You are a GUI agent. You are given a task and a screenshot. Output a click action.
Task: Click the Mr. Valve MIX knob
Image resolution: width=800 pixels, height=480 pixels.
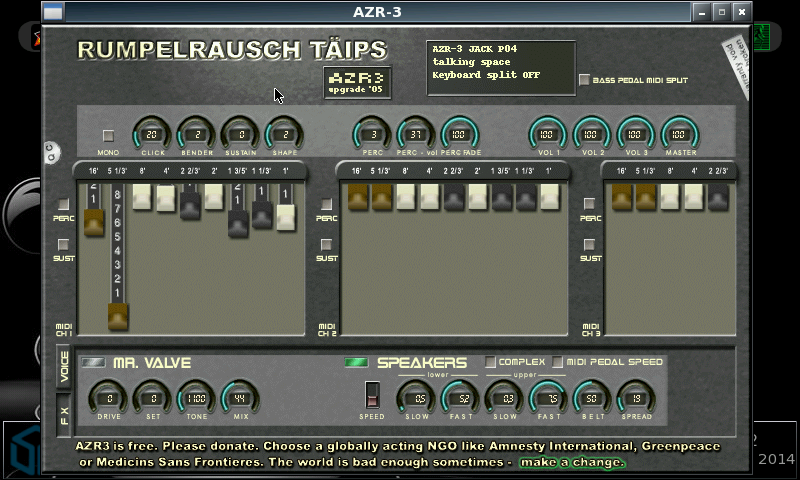click(239, 398)
